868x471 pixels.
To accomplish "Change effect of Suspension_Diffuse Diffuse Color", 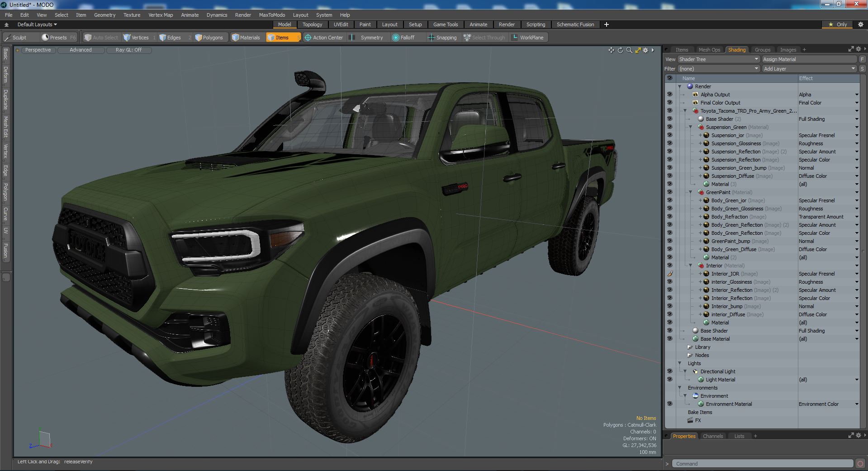I will 828,176.
